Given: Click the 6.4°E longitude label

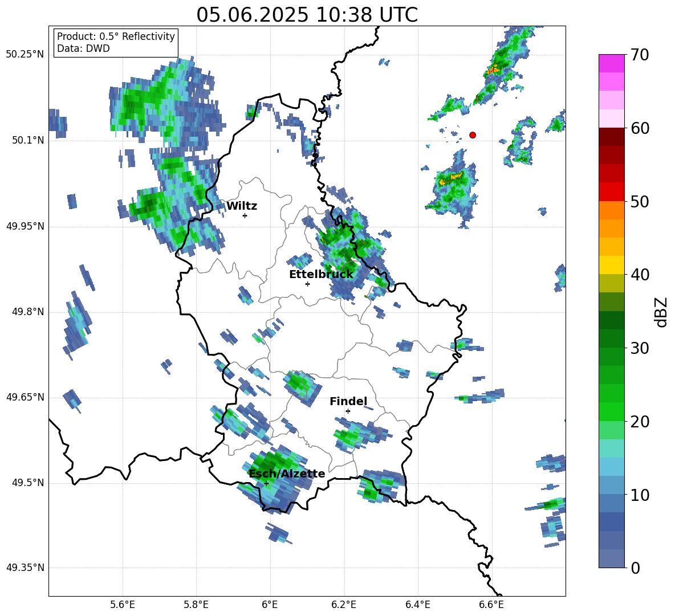Looking at the screenshot, I should point(418,605).
